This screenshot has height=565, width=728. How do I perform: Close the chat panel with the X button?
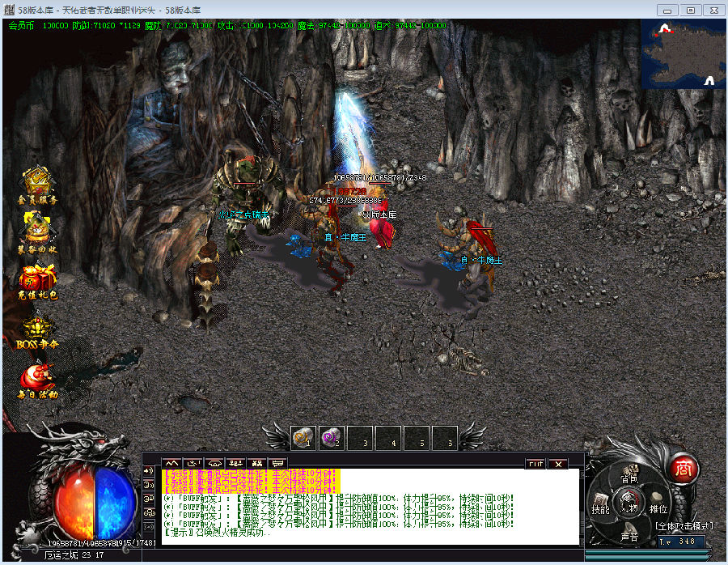[x=558, y=464]
